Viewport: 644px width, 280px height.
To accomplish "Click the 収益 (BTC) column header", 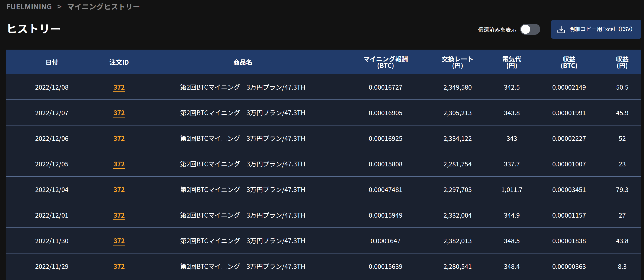I will tap(569, 62).
